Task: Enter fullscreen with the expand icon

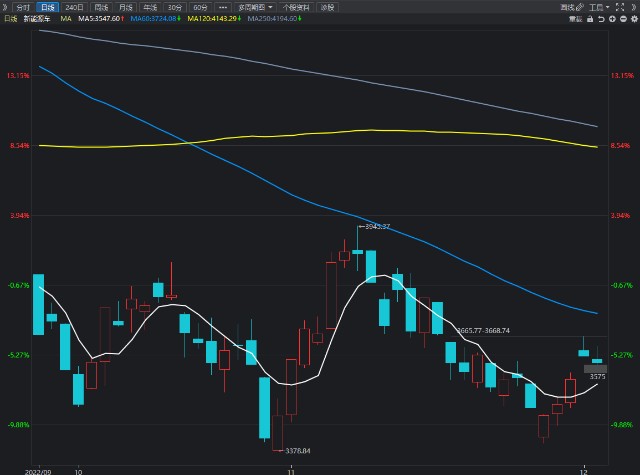Action: point(620,7)
